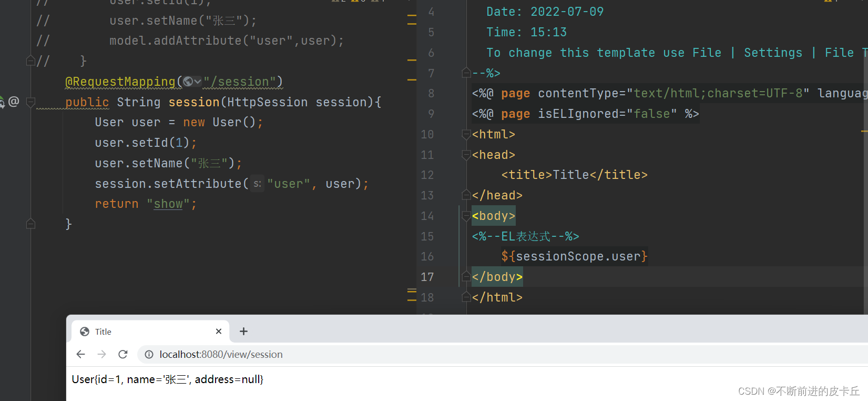Reload the localhost session page
Image resolution: width=868 pixels, height=401 pixels.
tap(123, 354)
